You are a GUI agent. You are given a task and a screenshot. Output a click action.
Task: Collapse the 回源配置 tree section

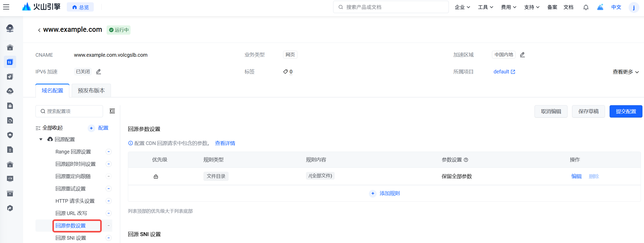click(x=41, y=139)
